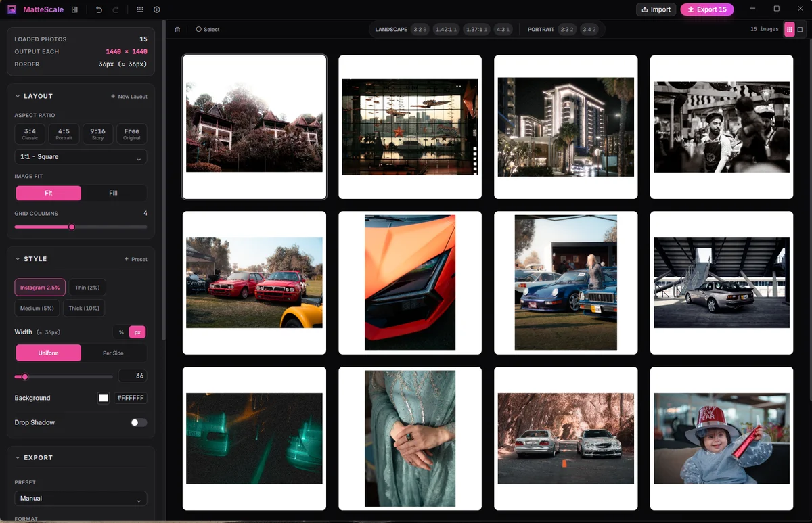Filter by 3:4 portrait ratio
This screenshot has height=523, width=812.
coord(589,30)
